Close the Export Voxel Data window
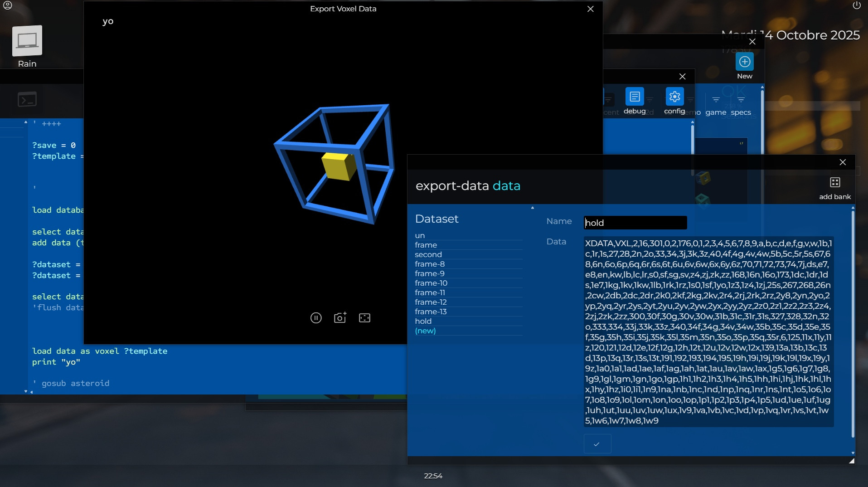The height and width of the screenshot is (487, 868). (590, 9)
